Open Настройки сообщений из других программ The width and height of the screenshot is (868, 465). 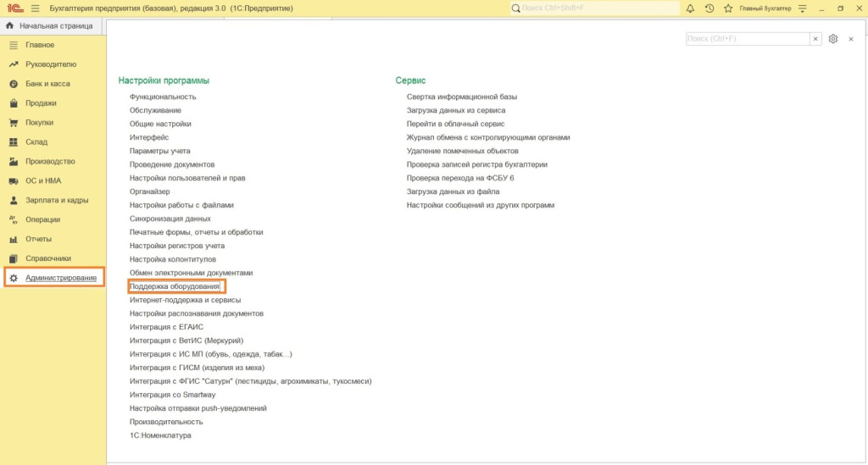pos(481,205)
